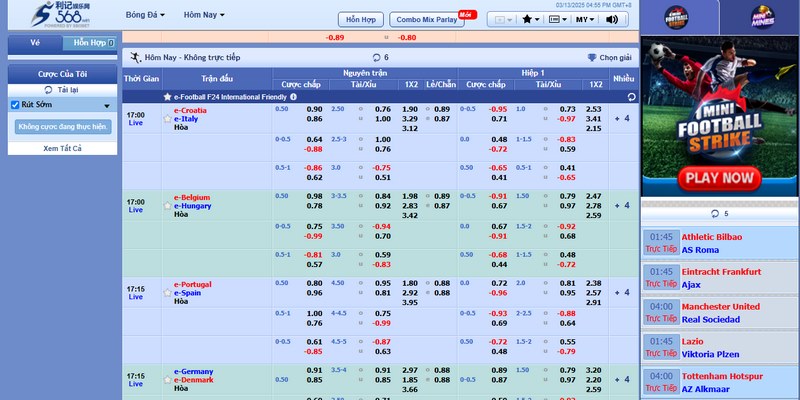Select the Hỗn Hợp tab in left panel
800x400 pixels.
(x=89, y=43)
